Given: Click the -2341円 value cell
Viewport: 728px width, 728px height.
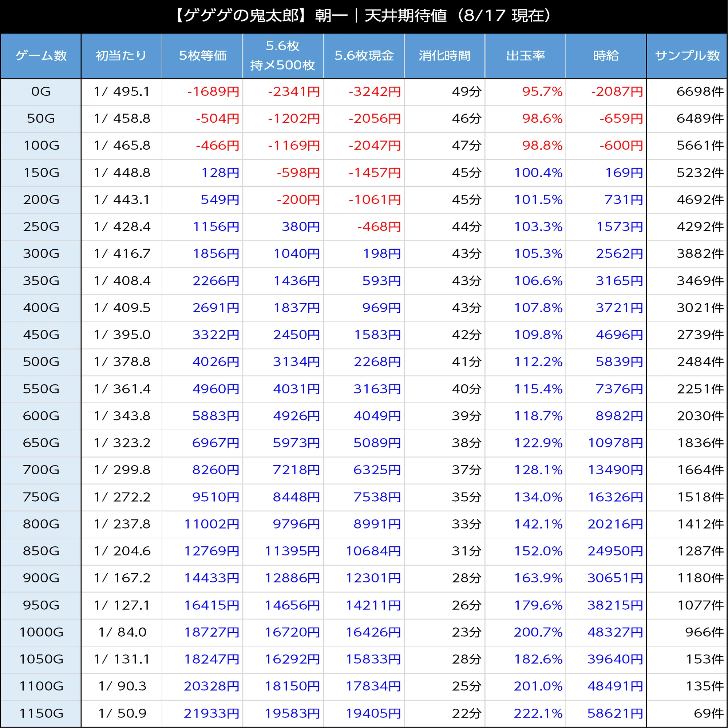Looking at the screenshot, I should click(283, 92).
